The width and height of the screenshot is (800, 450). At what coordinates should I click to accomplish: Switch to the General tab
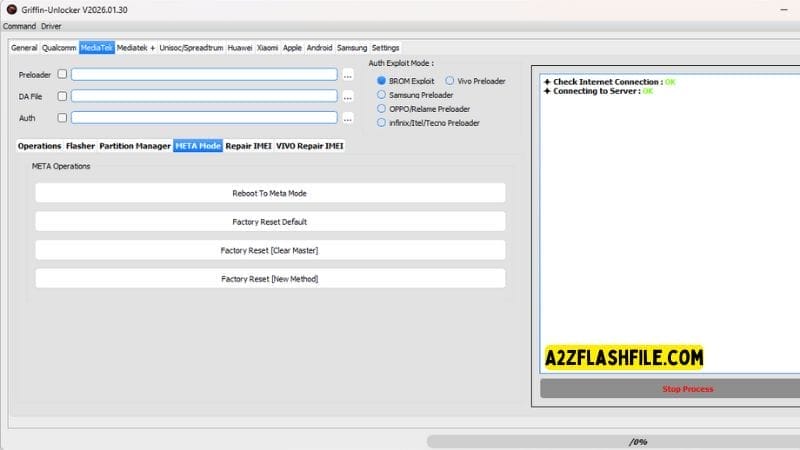coord(24,47)
